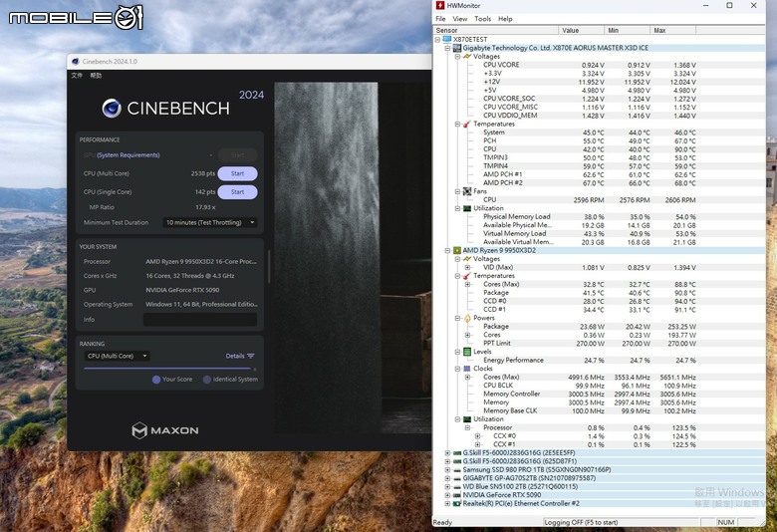Collapse the motherboard Voltages section
Viewport: 777px width, 532px height.
coord(458,57)
